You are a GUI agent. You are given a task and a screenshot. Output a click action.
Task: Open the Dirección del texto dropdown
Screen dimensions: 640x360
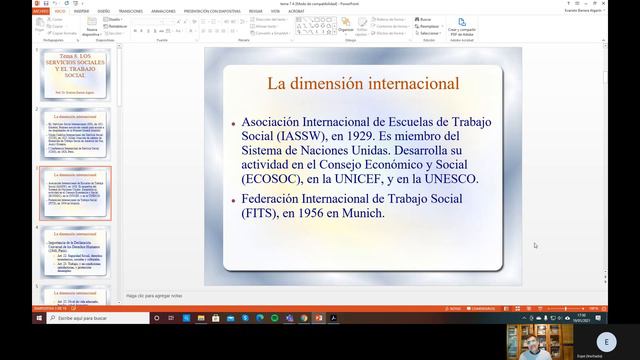[x=269, y=19]
